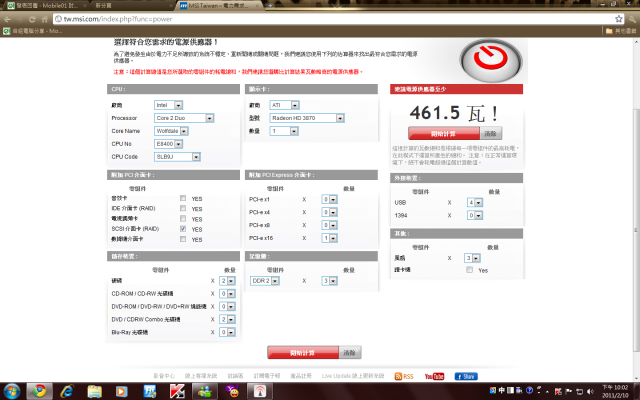The image size is (640, 400).
Task: Open Windows Explorer folder in taskbar
Action: 94,391
